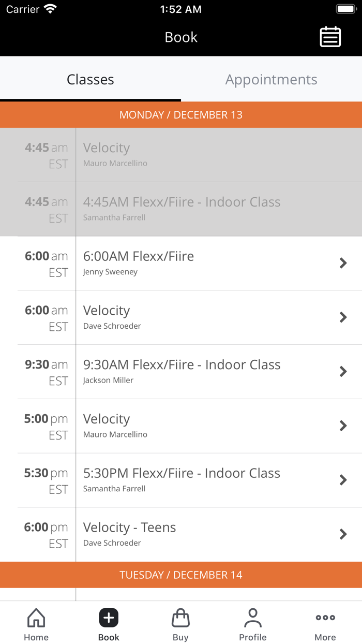Switch to the Appointments tab

click(271, 80)
